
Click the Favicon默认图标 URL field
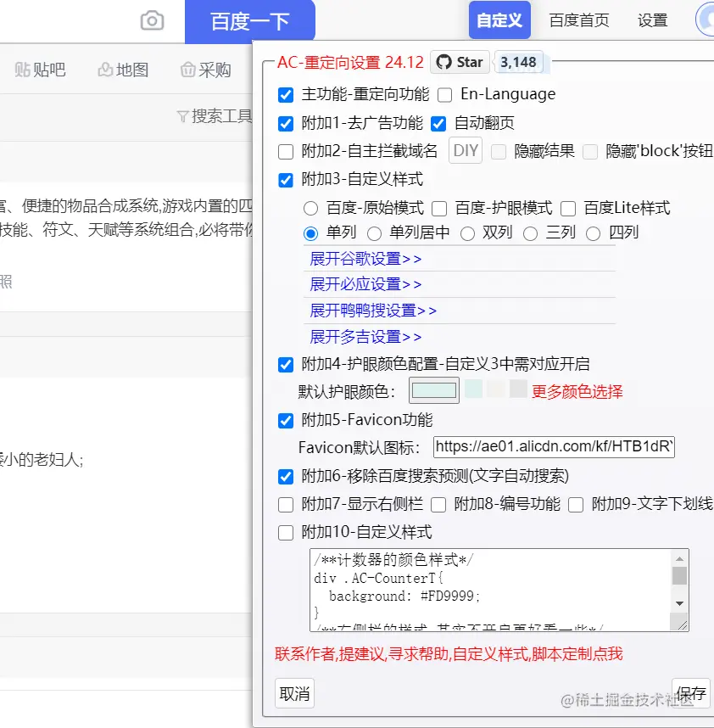(x=554, y=447)
